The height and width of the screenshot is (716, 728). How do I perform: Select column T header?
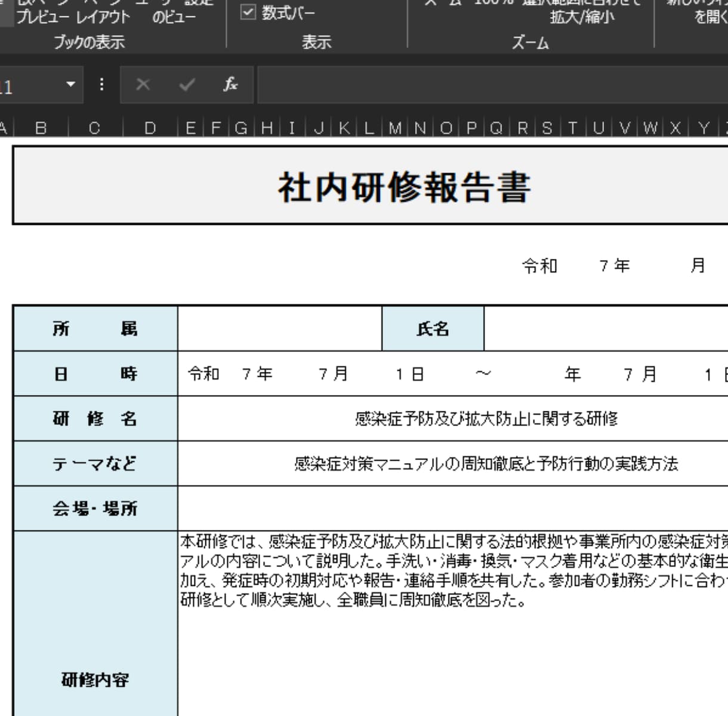573,128
